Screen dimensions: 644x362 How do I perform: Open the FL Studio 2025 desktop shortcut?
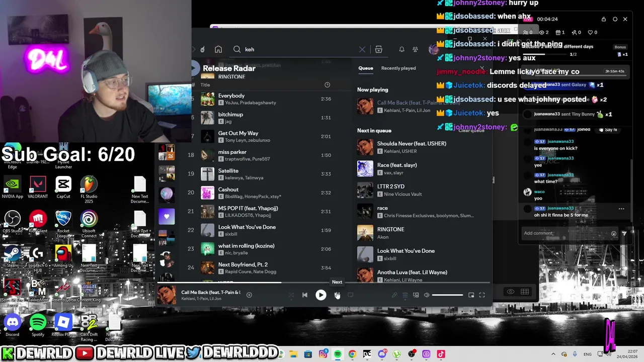[x=89, y=190]
